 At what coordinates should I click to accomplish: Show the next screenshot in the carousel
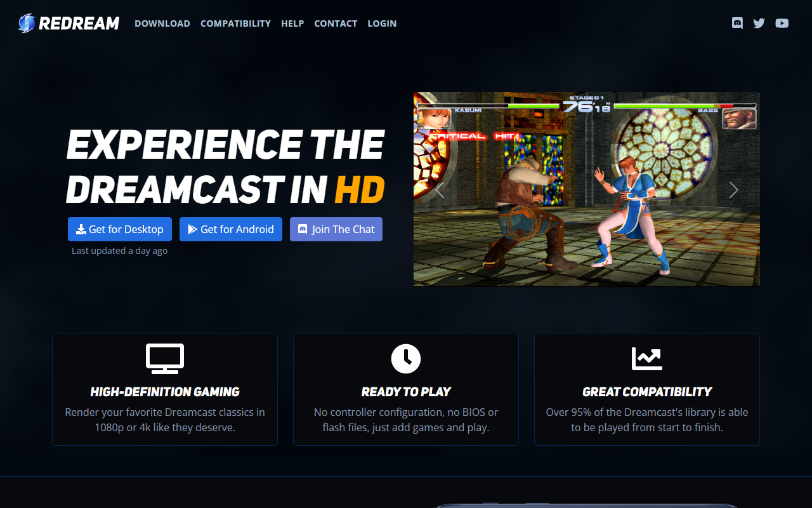[x=734, y=189]
